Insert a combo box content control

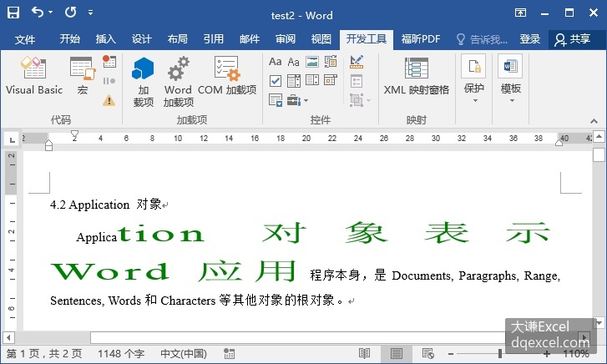click(294, 80)
